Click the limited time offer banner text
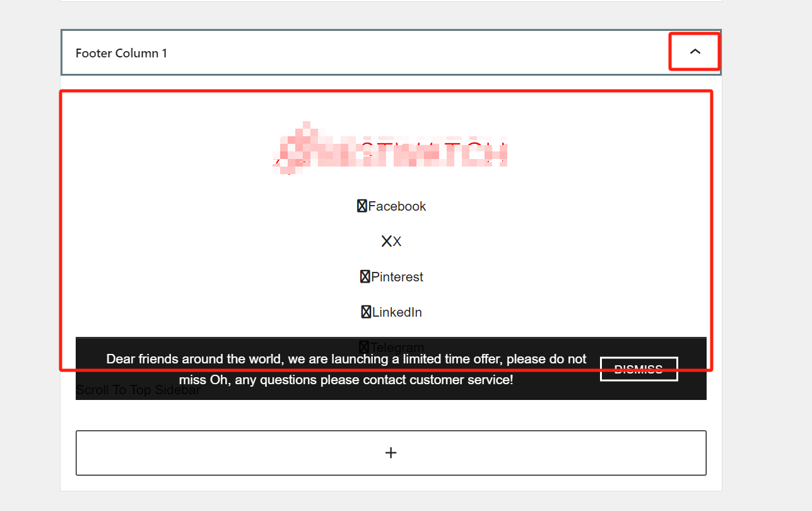Screen dimensions: 812x511 pos(346,369)
